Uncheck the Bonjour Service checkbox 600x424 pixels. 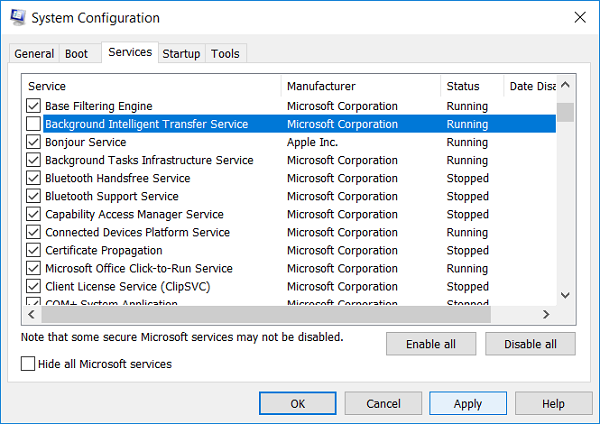tap(34, 142)
